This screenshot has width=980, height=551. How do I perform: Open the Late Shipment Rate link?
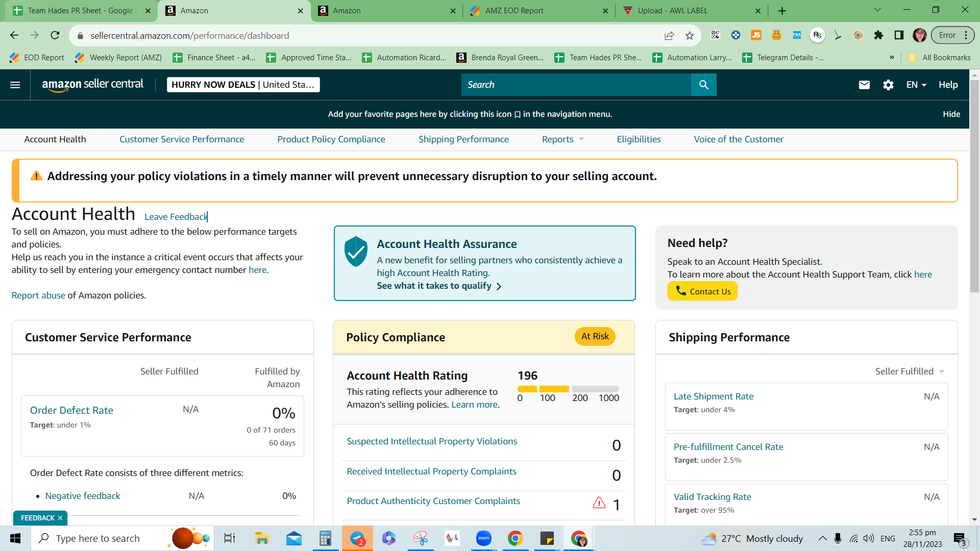click(x=714, y=396)
